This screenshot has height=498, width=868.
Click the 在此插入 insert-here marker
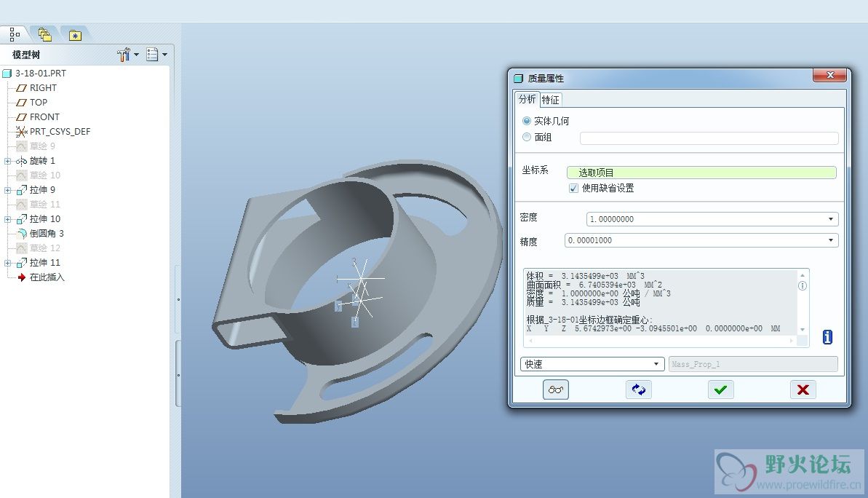tap(47, 277)
